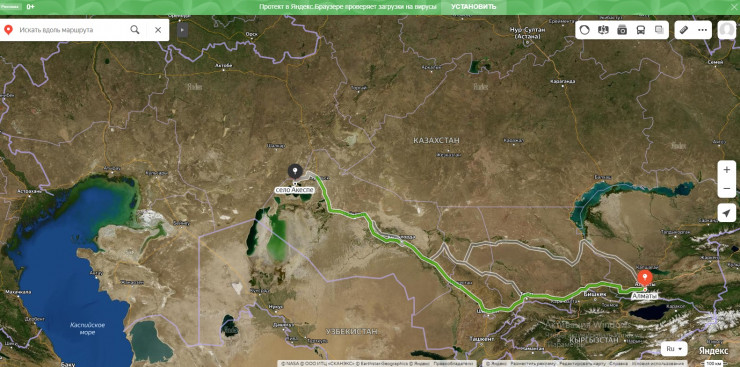Open the user profile avatar
This screenshot has width=740, height=367.
727,30
